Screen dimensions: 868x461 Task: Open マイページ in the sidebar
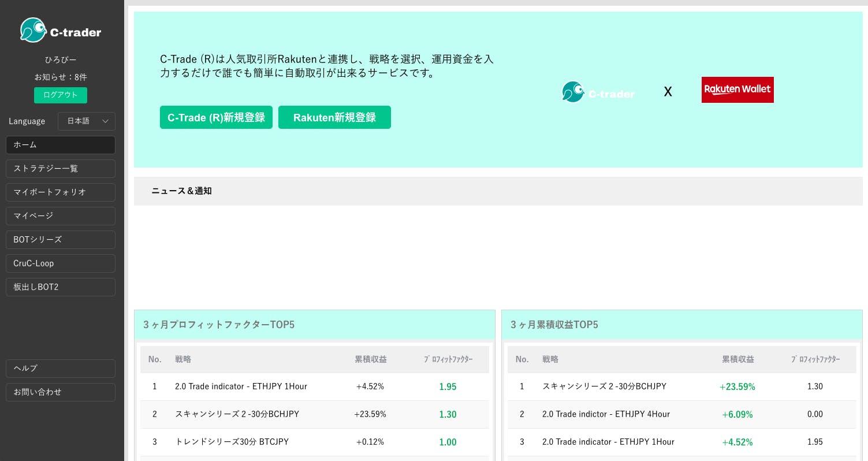pyautogui.click(x=60, y=215)
